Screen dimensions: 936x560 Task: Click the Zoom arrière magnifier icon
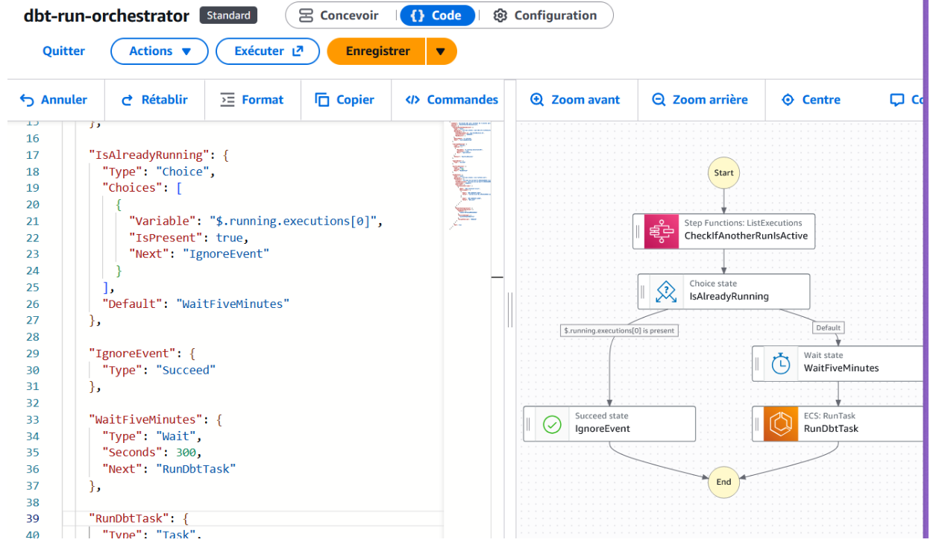(x=657, y=99)
